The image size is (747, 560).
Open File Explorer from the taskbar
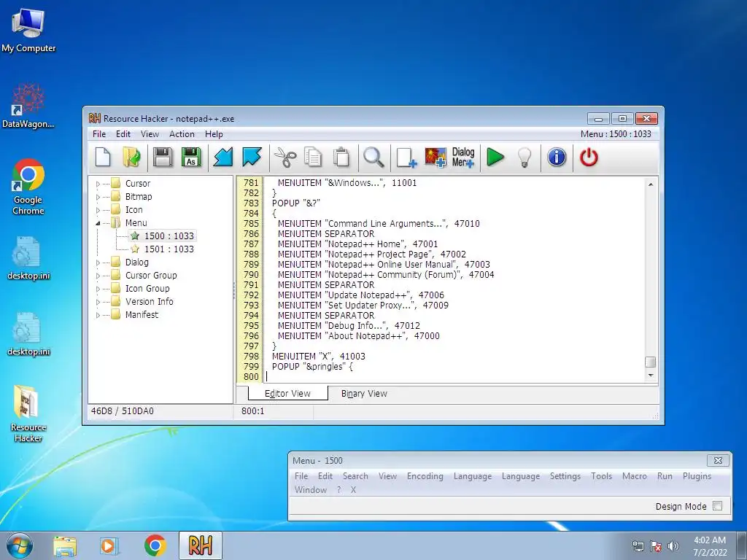(x=65, y=545)
